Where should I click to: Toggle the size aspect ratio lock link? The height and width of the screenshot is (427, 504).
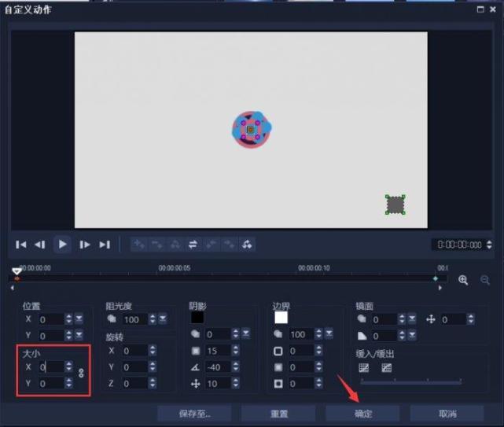click(x=81, y=373)
